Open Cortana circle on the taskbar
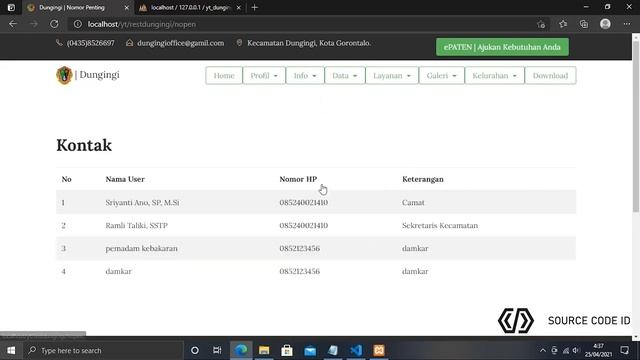 tap(195, 350)
